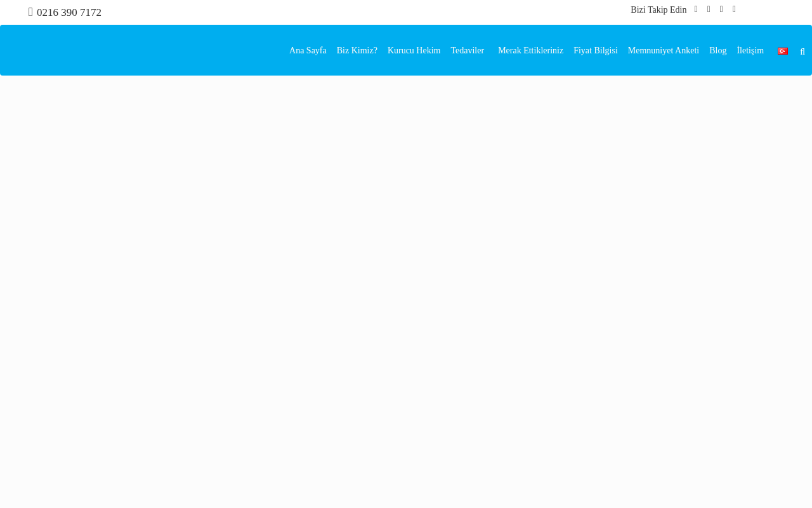The image size is (812, 508).
Task: Open the İletişim contact page
Action: [x=750, y=51]
